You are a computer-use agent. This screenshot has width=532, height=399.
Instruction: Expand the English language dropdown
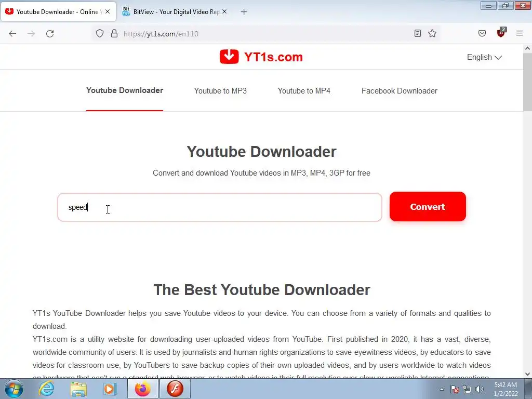484,57
